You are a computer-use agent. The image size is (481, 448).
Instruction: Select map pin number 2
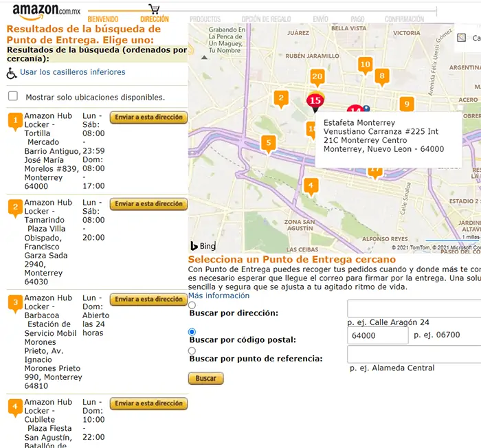pyautogui.click(x=281, y=99)
